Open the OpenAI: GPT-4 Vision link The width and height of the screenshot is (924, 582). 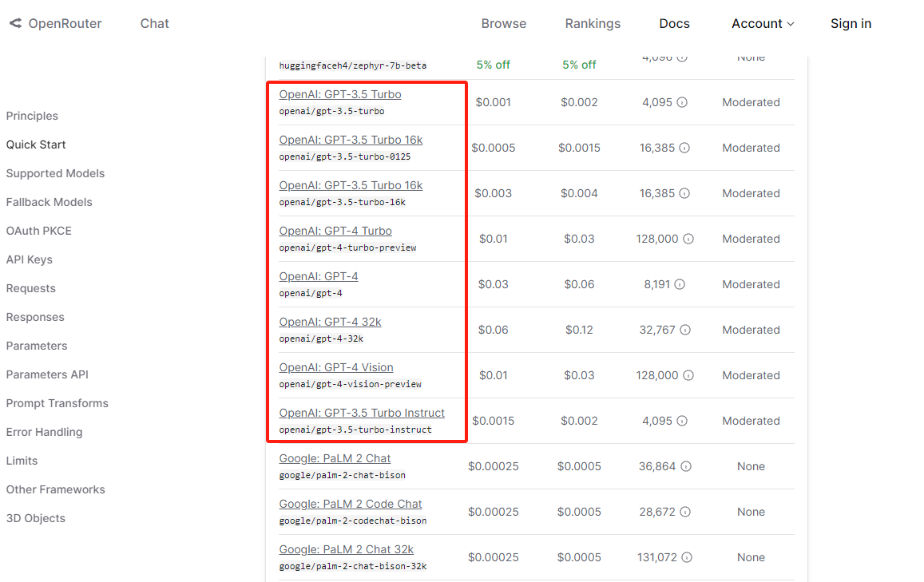336,367
